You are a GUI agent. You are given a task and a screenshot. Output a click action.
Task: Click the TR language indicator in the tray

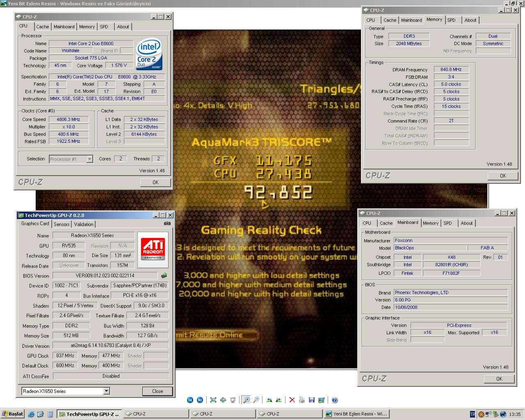pos(472,414)
